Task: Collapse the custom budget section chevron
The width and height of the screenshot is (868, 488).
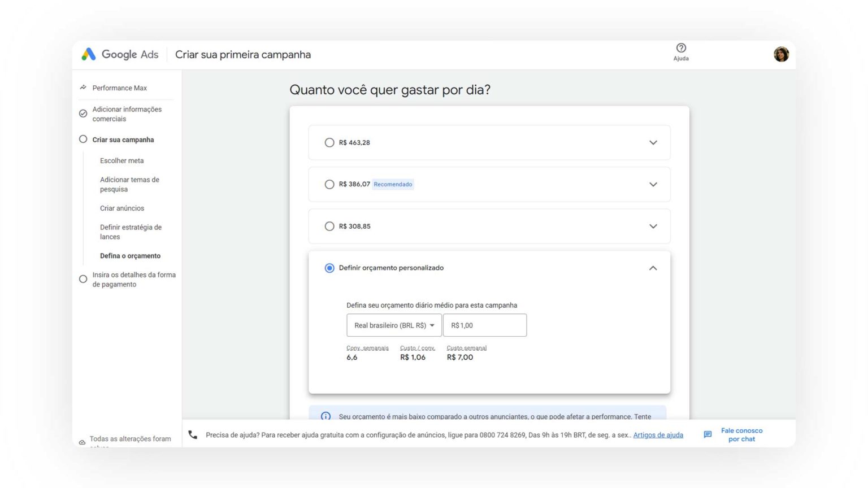Action: [653, 268]
